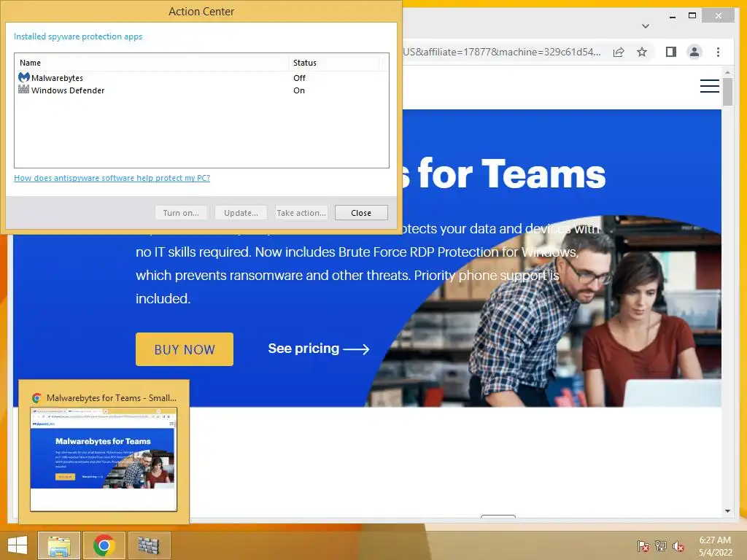Click the scrollbar up arrow

click(727, 72)
